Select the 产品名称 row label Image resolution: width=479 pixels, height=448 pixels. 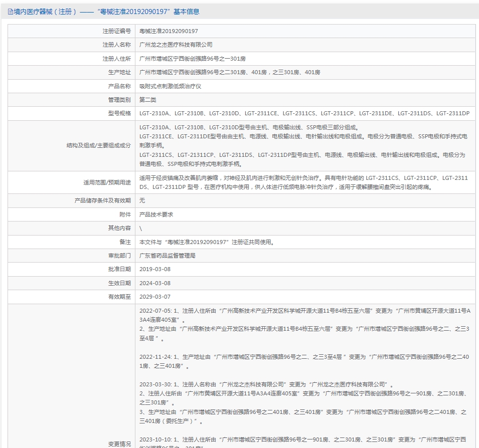coord(119,86)
